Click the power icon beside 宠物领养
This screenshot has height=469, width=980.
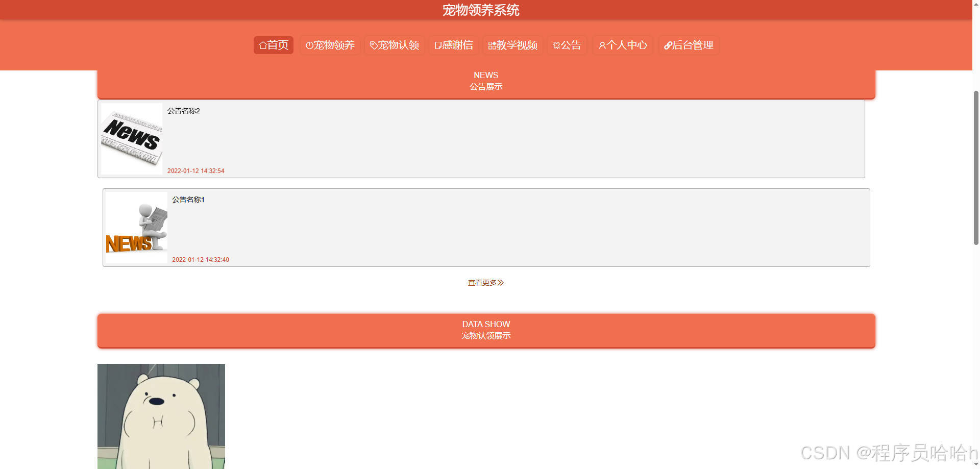pyautogui.click(x=309, y=45)
